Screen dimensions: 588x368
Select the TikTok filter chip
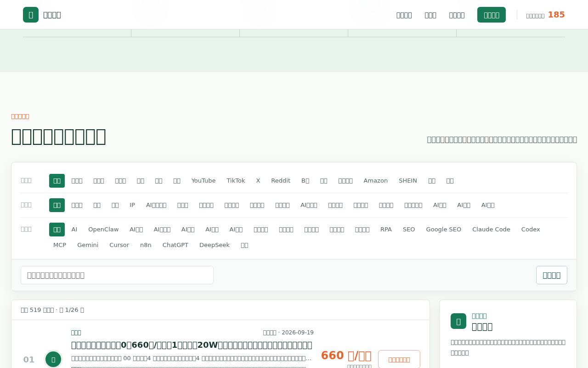(236, 181)
